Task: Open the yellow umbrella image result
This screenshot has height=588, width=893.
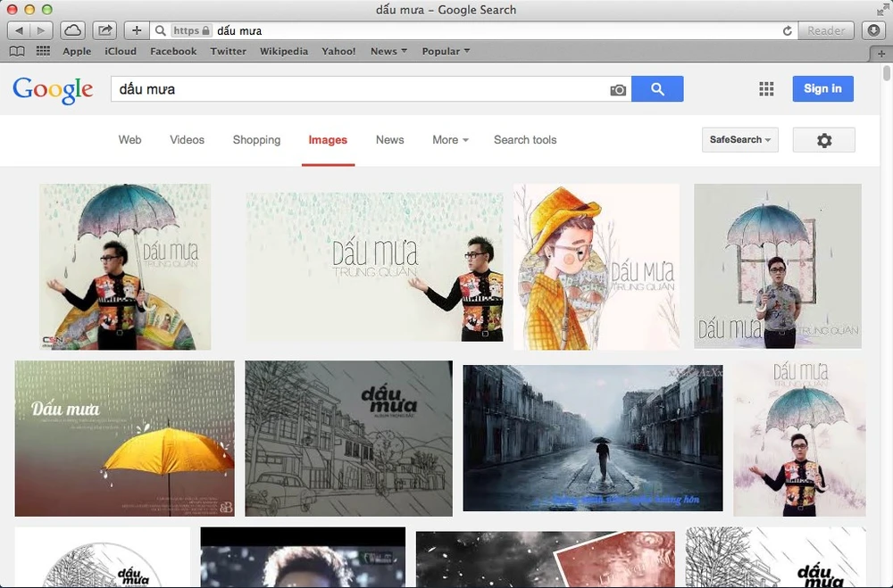Action: coord(124,438)
